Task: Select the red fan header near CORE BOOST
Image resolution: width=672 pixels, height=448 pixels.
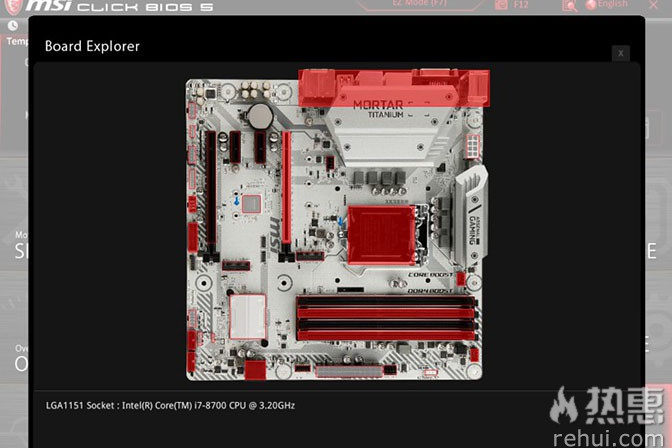Action: tap(461, 279)
